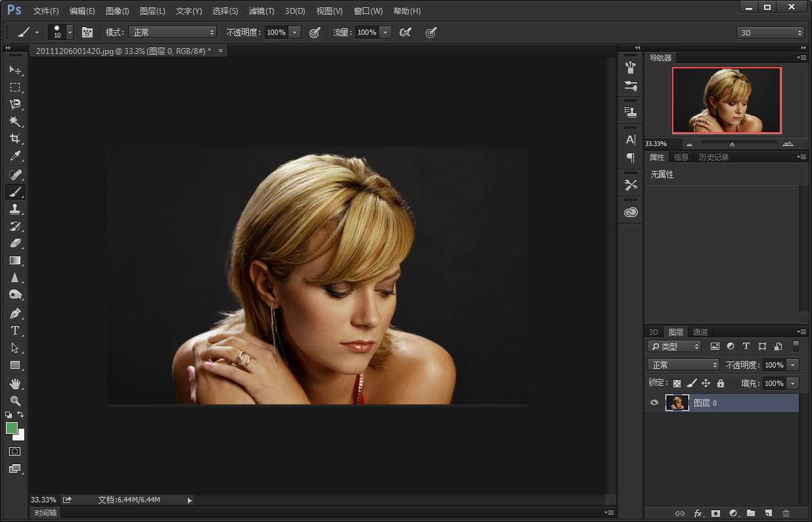
Task: Open the 滤镜(T) menu
Action: 261,11
